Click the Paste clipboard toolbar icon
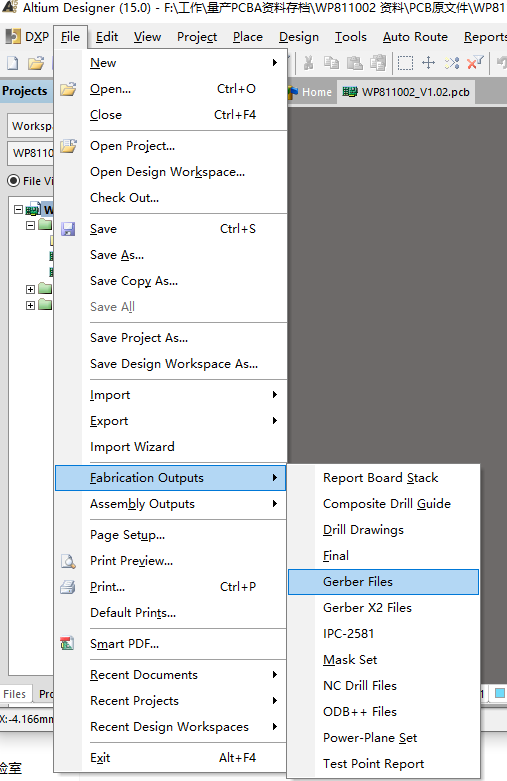 [x=355, y=63]
